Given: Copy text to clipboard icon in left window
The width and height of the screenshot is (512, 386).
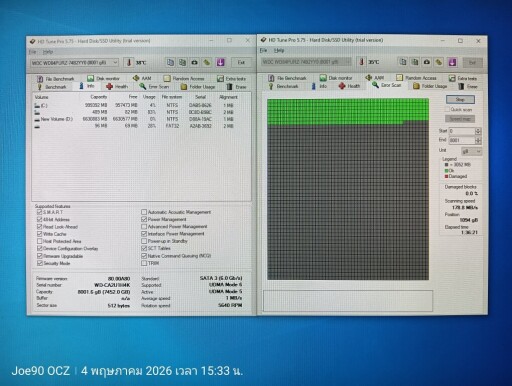Looking at the screenshot, I should [x=170, y=62].
